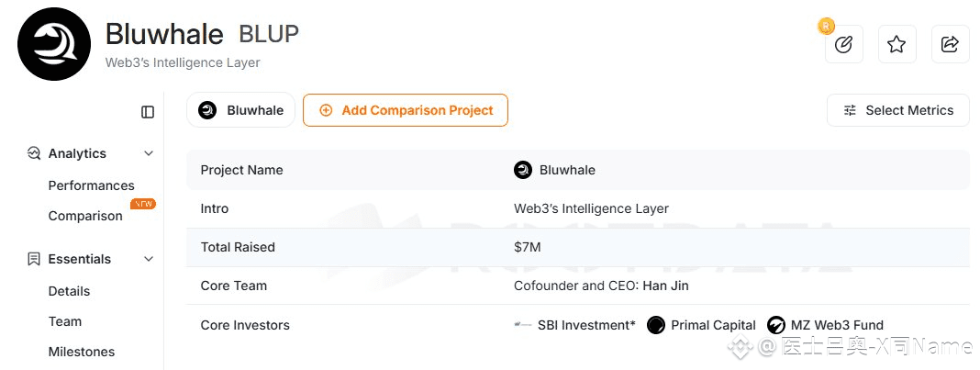Go to Comparison in the sidebar
Image resolution: width=980 pixels, height=370 pixels.
coord(85,216)
